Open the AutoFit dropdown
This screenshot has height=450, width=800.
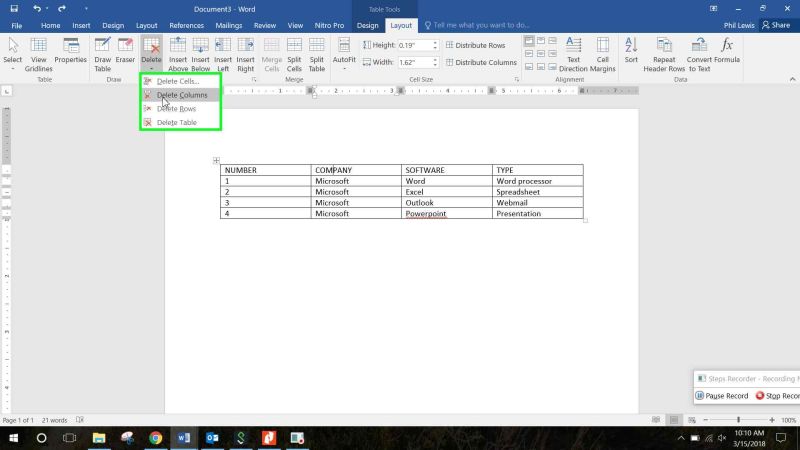tap(344, 54)
